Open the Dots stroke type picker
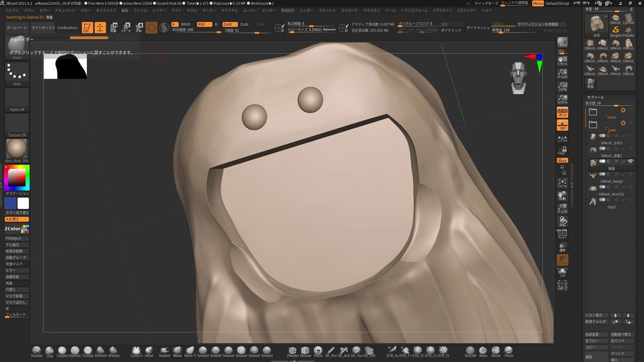 pyautogui.click(x=17, y=74)
